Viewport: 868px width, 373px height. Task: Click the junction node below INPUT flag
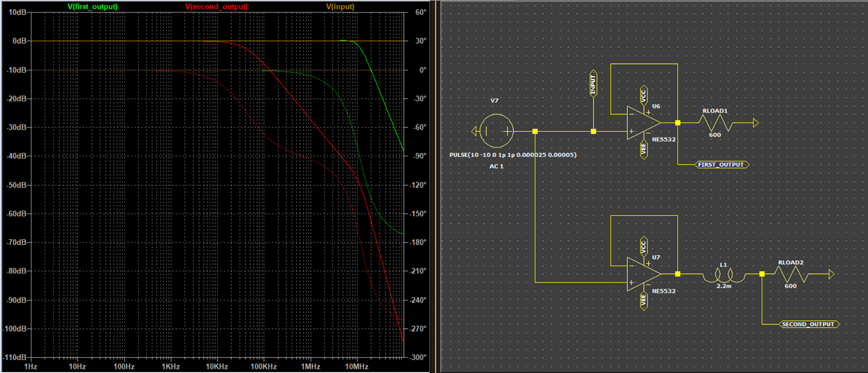click(x=593, y=131)
